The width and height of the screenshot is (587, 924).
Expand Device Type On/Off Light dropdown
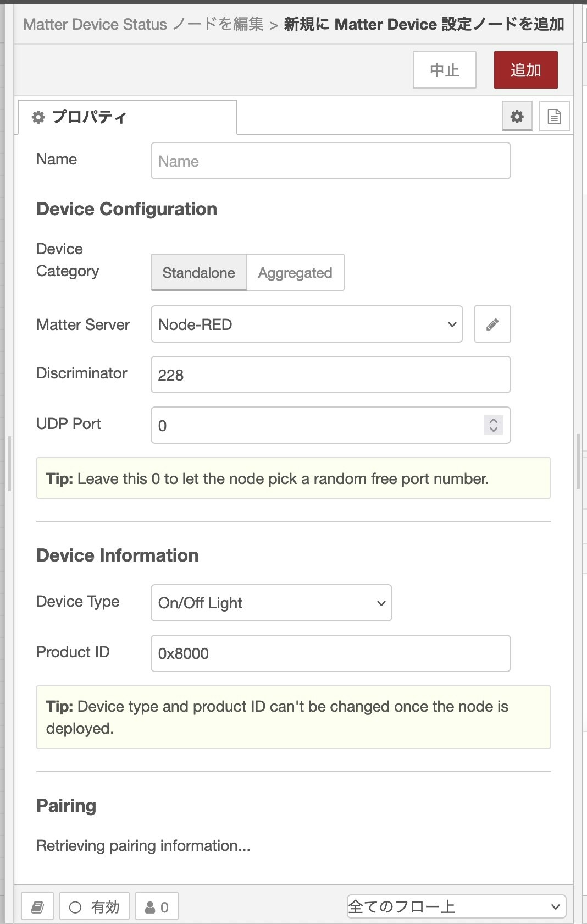click(271, 603)
